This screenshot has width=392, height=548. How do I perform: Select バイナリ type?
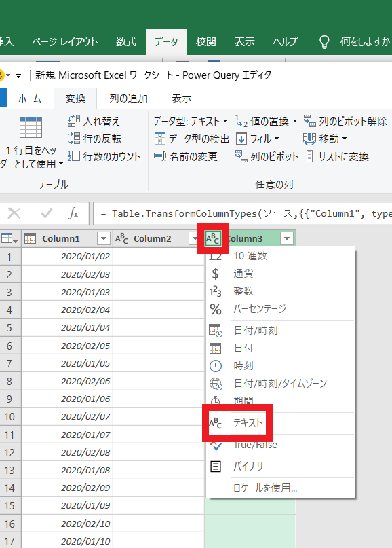pos(281,467)
